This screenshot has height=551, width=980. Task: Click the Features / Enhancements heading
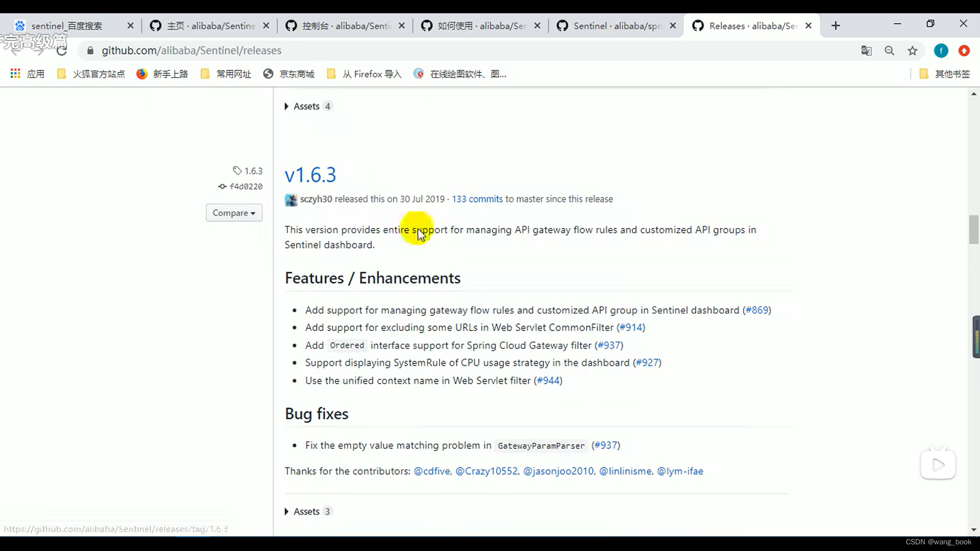point(373,278)
